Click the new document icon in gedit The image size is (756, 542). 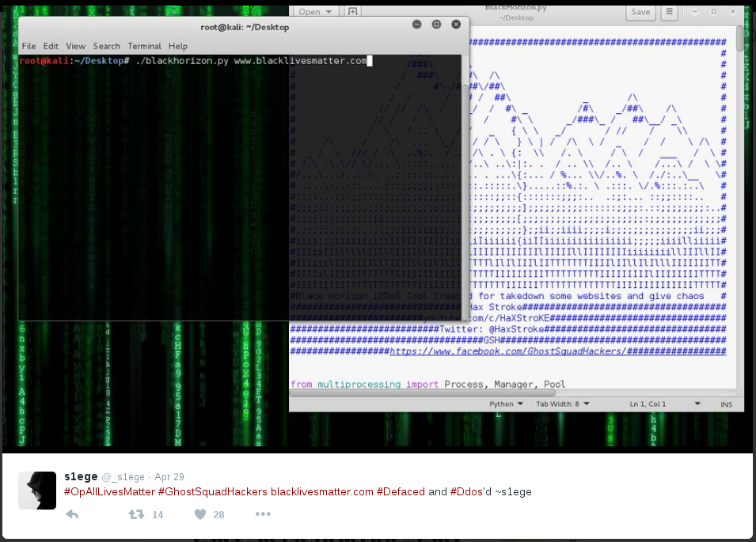pyautogui.click(x=353, y=12)
